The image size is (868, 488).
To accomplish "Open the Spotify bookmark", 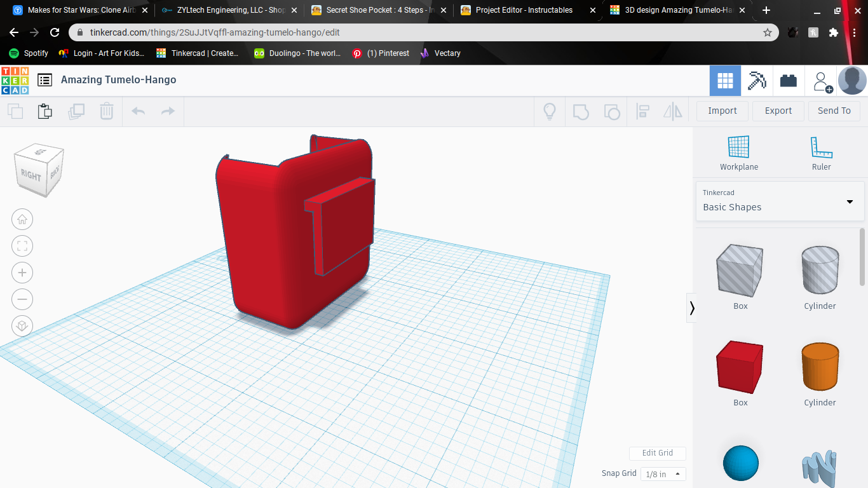I will [x=29, y=53].
